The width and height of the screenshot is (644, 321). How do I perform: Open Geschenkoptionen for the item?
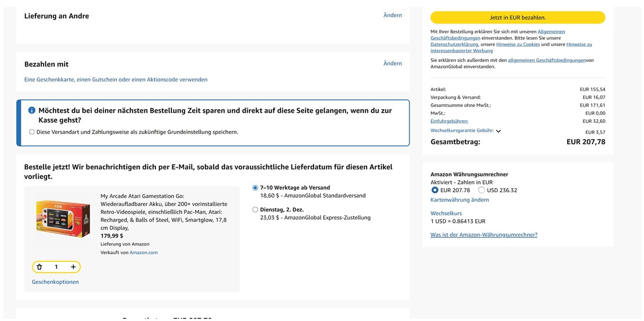(55, 282)
